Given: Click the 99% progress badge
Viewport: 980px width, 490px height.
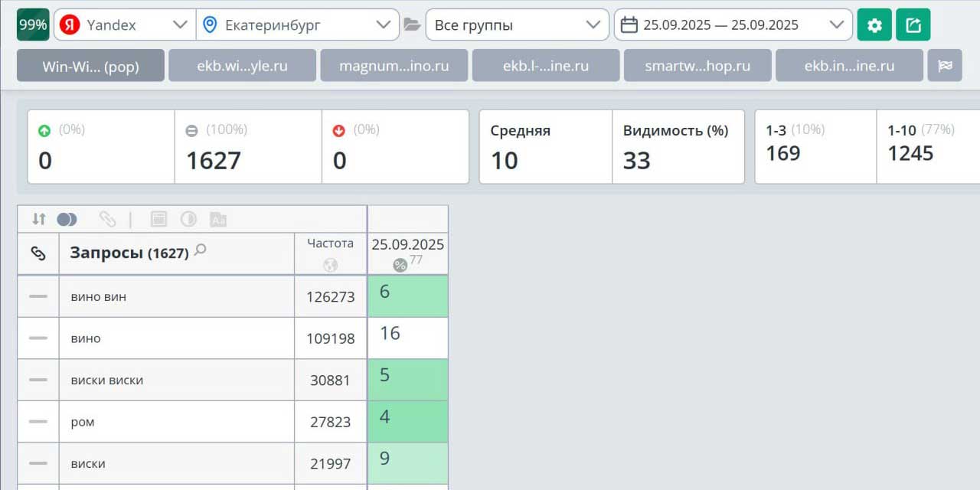Looking at the screenshot, I should [x=33, y=24].
